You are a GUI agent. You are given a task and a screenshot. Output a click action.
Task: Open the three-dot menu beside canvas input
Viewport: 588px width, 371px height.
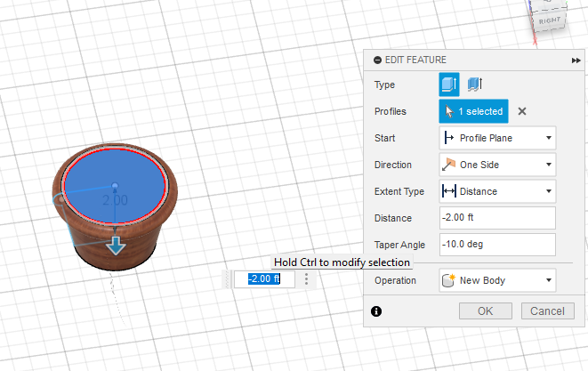(x=306, y=279)
